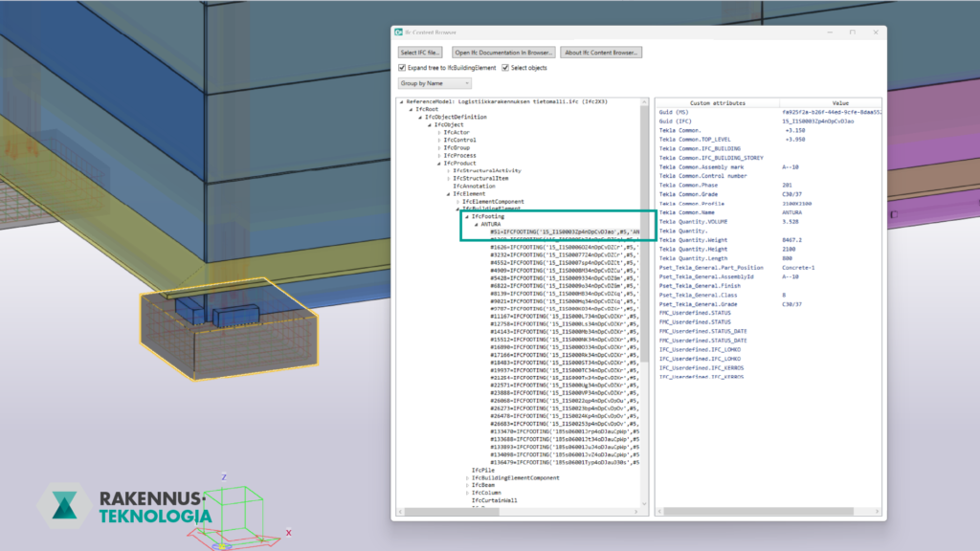Click the Ifc Content Browser title bar icon
This screenshot has width=980, height=551.
point(400,32)
